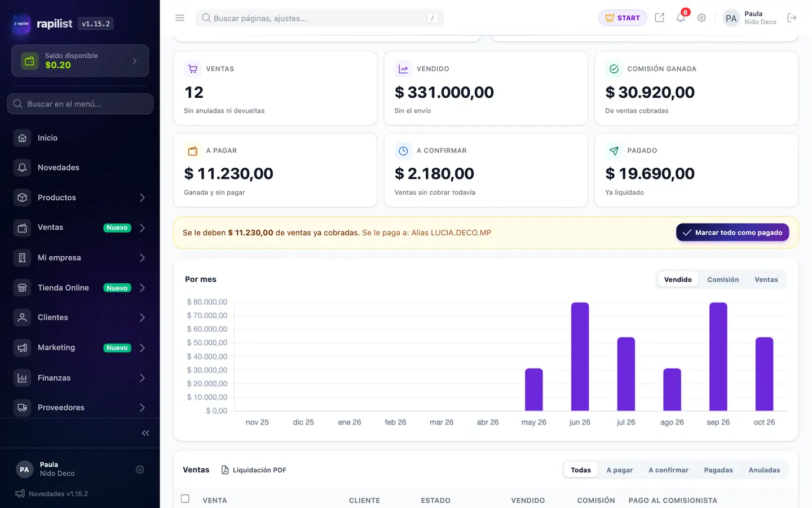Click Marcar todo como pagado button
The image size is (812, 508).
(x=732, y=233)
